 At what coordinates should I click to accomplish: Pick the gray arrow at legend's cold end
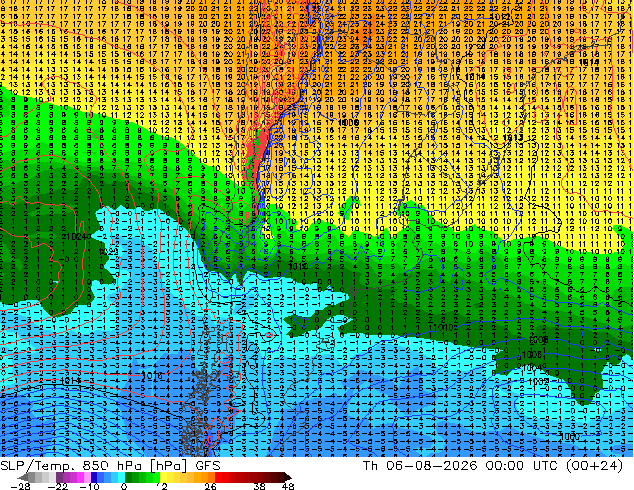point(22,477)
